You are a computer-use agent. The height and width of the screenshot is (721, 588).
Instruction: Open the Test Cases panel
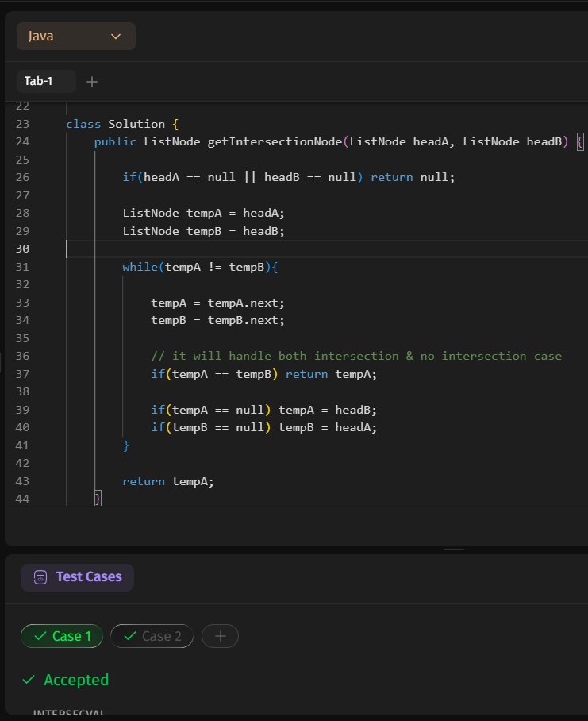(77, 577)
